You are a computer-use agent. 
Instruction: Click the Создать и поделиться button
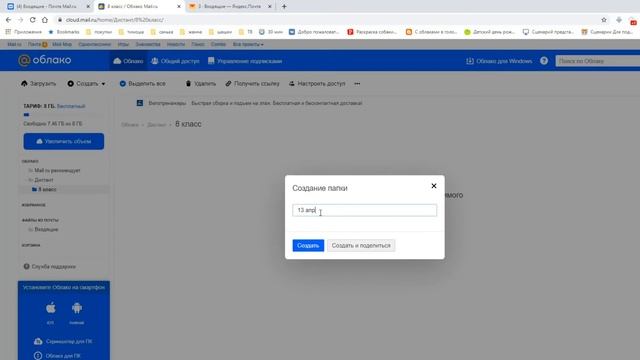click(x=361, y=245)
